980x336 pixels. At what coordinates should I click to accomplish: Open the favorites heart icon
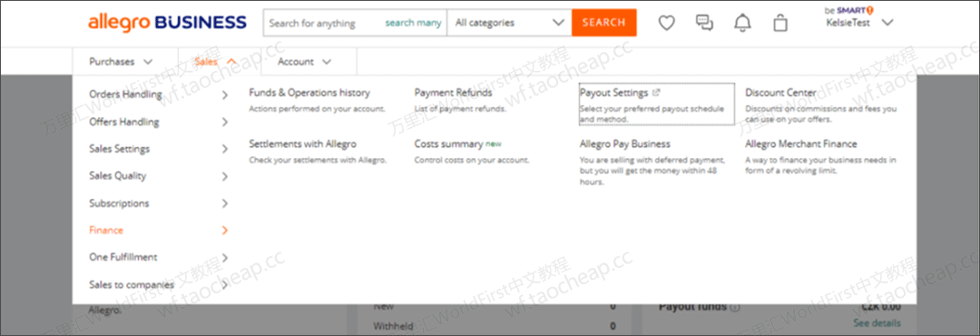[x=667, y=23]
